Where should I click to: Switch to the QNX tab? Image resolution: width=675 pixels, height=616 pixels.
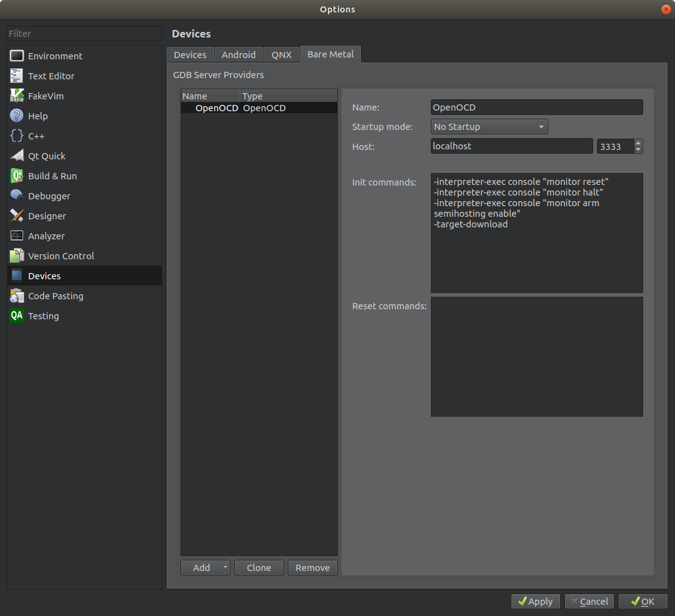coord(282,55)
